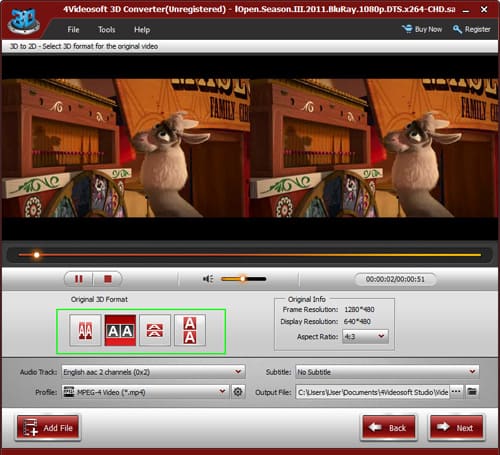Proceed with the Next button
The image size is (500, 455).
point(456,428)
